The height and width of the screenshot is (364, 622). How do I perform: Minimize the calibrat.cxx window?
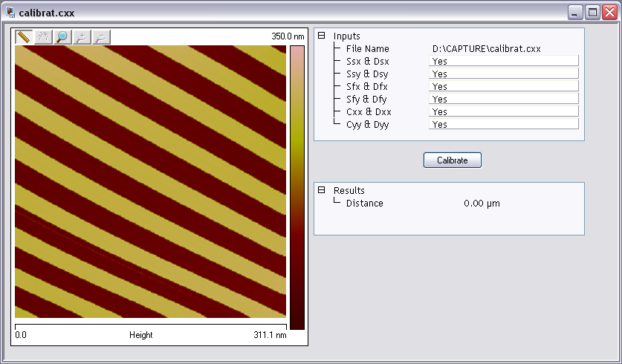tap(574, 13)
